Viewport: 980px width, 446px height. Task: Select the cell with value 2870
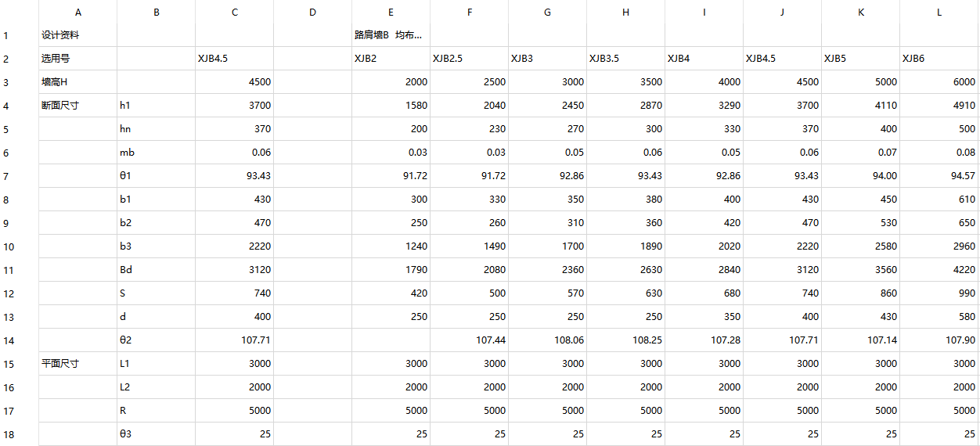click(625, 106)
